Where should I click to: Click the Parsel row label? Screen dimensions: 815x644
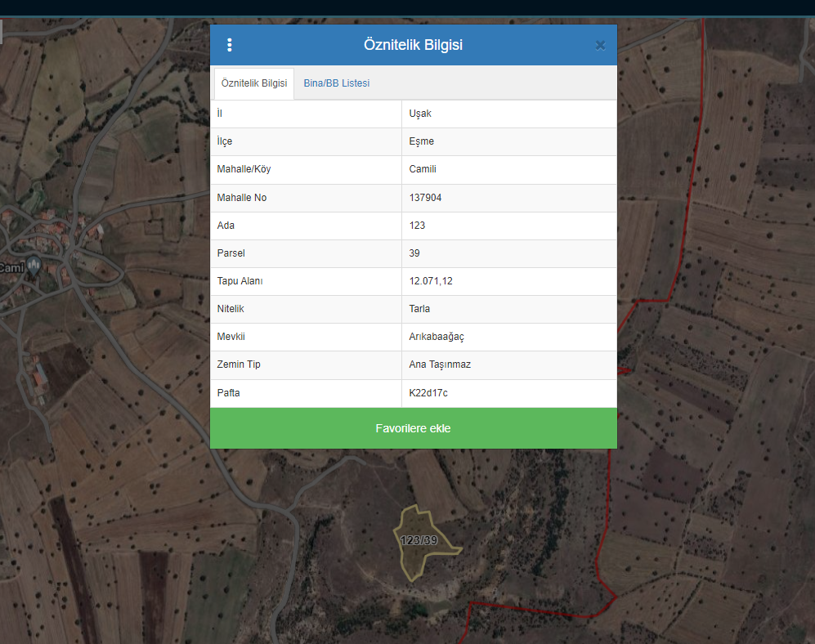231,253
